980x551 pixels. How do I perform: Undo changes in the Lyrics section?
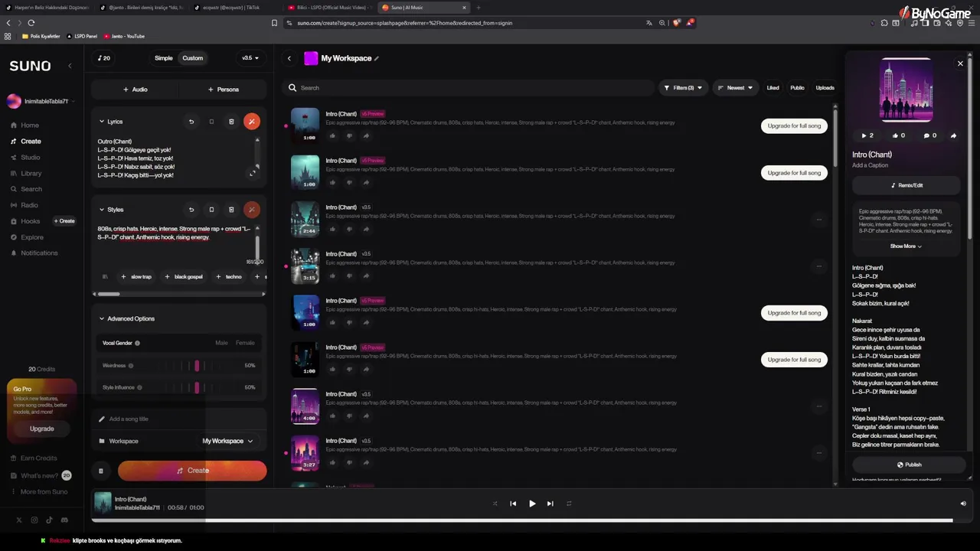coord(191,122)
